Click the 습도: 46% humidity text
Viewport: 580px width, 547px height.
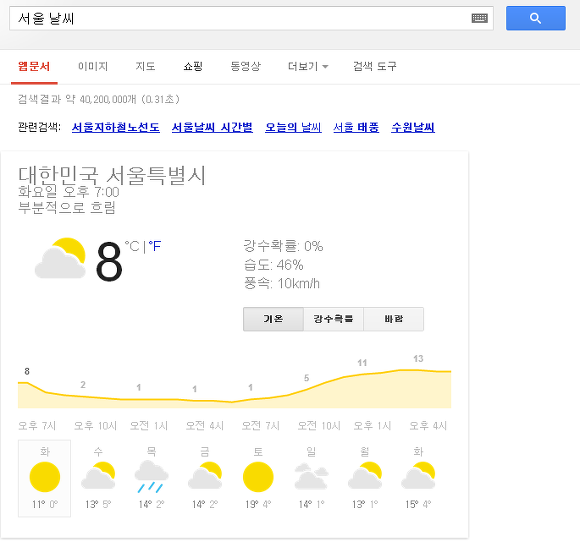coord(273,265)
